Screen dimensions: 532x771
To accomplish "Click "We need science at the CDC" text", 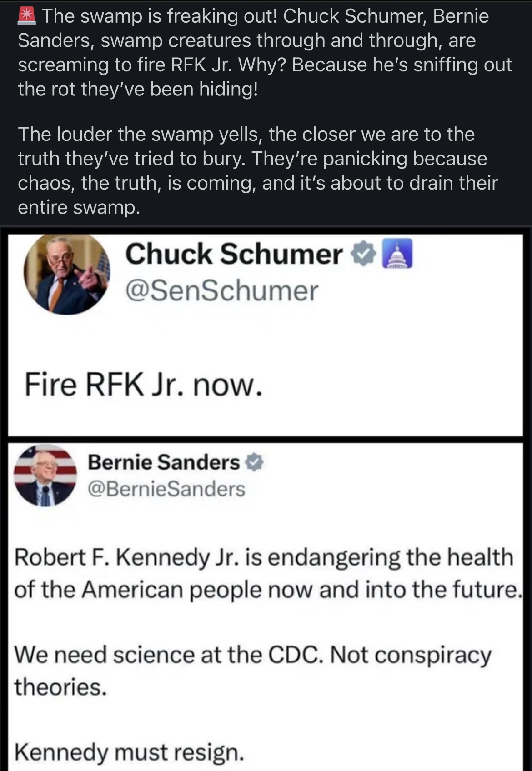I will [168, 655].
